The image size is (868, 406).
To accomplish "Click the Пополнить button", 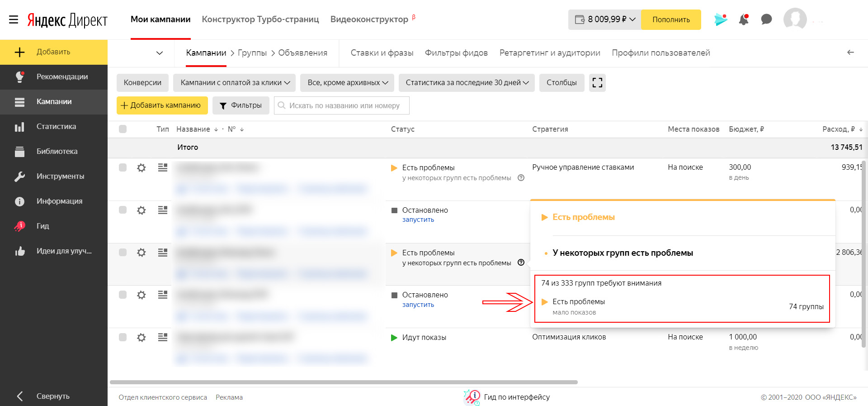I will (x=671, y=19).
